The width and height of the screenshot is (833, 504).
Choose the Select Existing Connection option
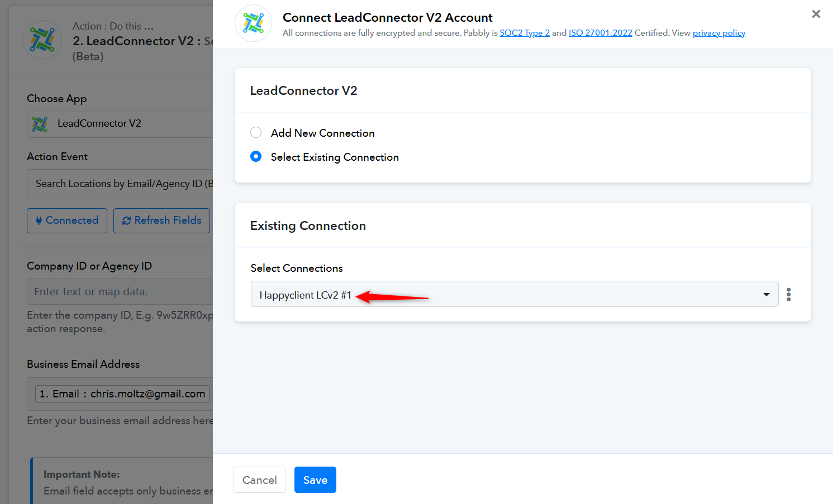256,157
